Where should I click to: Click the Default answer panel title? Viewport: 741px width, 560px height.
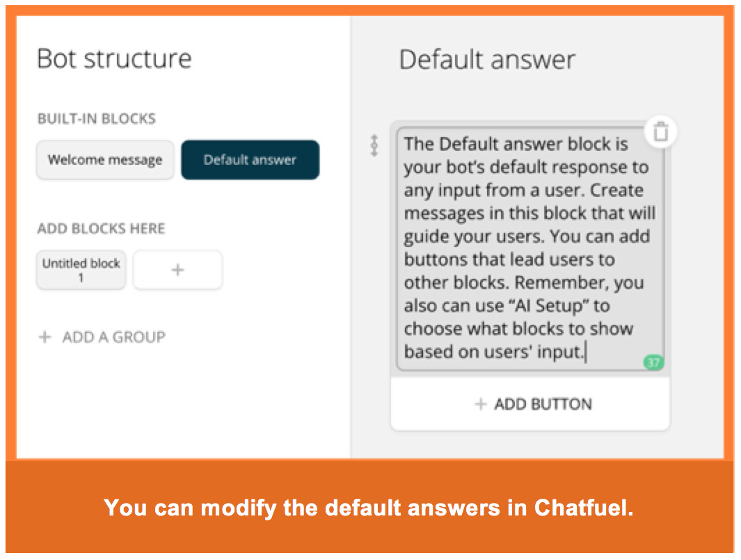[x=487, y=60]
